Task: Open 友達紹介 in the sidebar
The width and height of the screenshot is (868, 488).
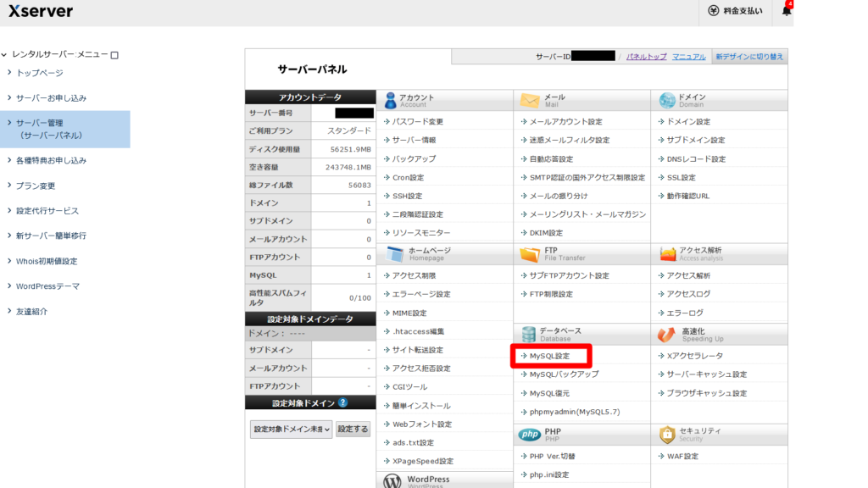Action: click(x=31, y=312)
